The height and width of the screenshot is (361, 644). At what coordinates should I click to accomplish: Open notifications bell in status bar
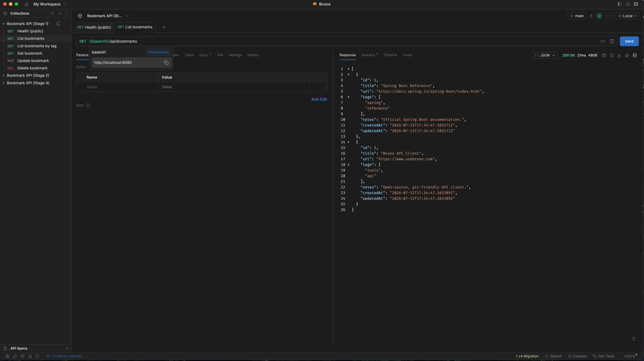point(30,356)
